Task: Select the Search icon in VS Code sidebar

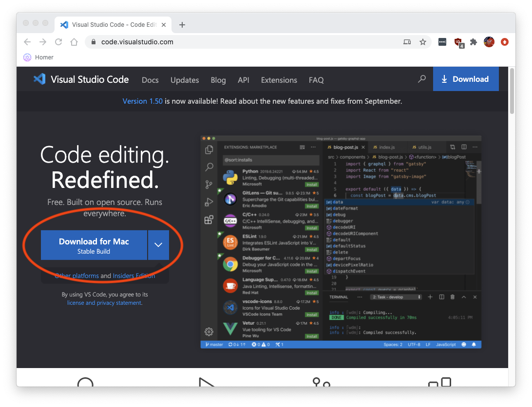Action: point(209,167)
